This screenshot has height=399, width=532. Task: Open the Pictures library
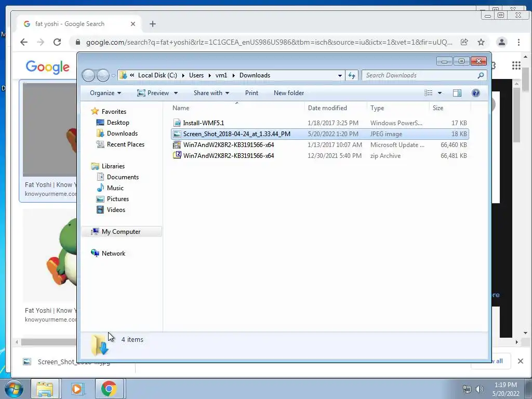coord(118,199)
